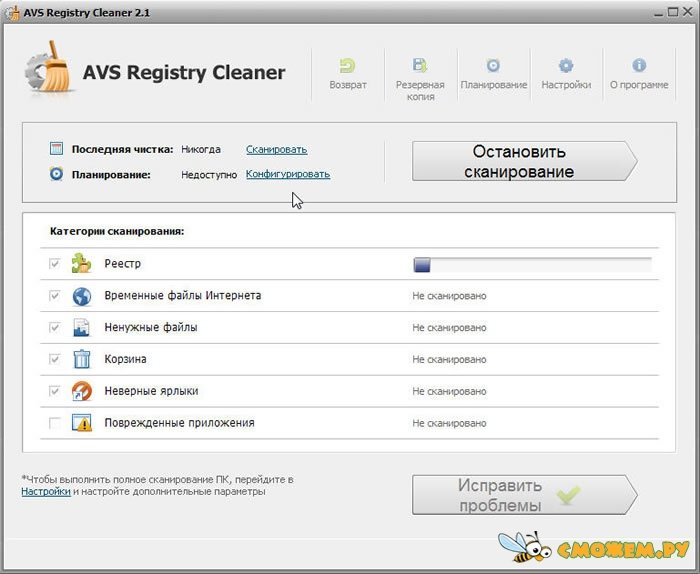Click the Временные файлы Интернета globe icon
This screenshot has height=574, width=700.
click(x=82, y=296)
